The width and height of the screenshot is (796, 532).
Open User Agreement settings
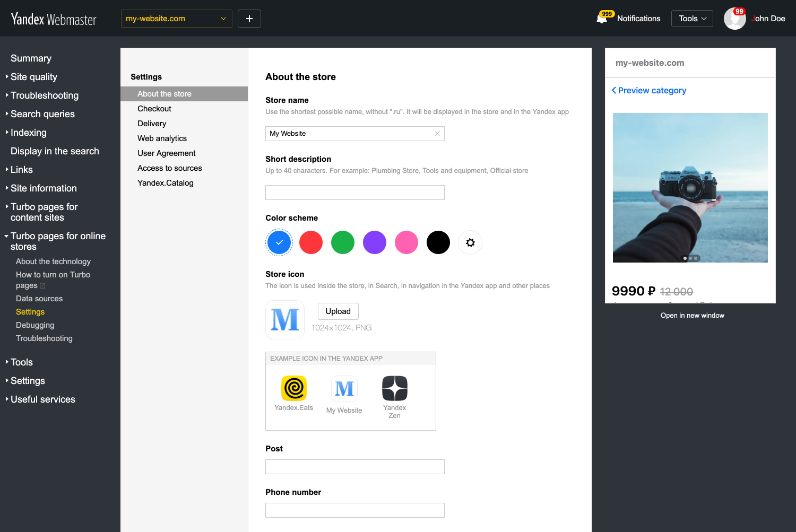[x=167, y=153]
